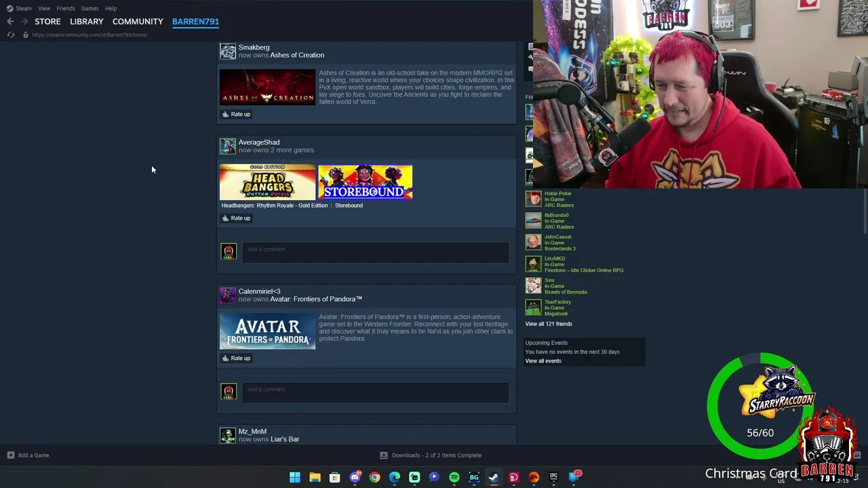Open the Headbangers: Rhythm Royale - Gold Edition link
868x488 pixels.
[275, 205]
